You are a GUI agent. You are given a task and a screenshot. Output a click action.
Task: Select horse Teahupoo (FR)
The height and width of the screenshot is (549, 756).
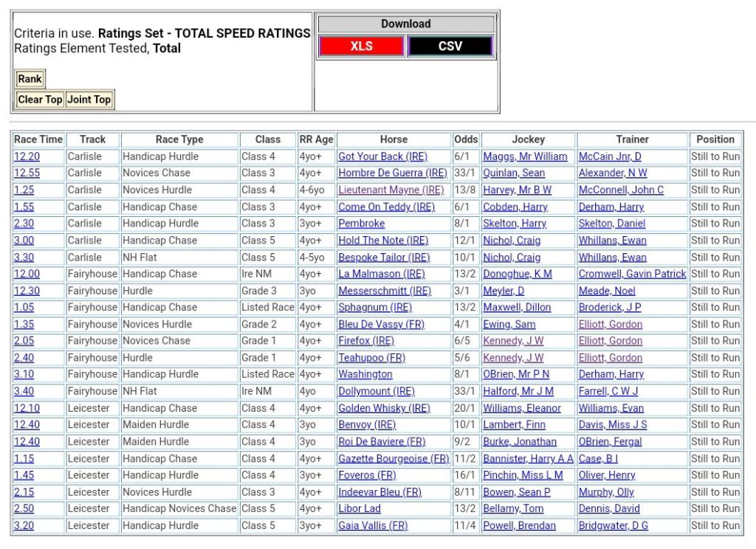coord(371,358)
